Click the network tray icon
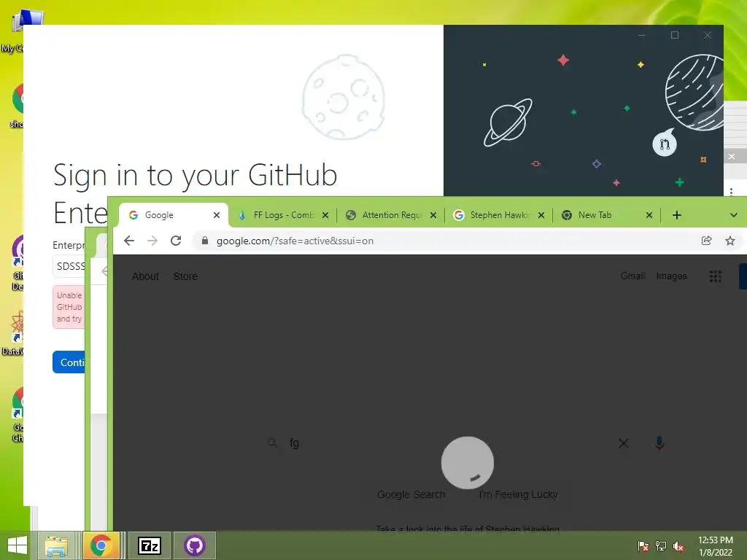The height and width of the screenshot is (560, 747). click(661, 546)
